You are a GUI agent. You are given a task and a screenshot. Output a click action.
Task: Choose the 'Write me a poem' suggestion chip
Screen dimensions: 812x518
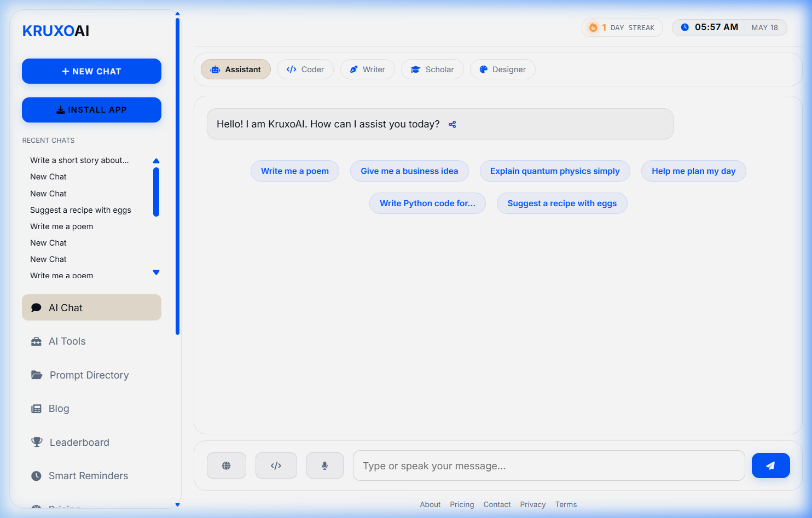click(295, 171)
